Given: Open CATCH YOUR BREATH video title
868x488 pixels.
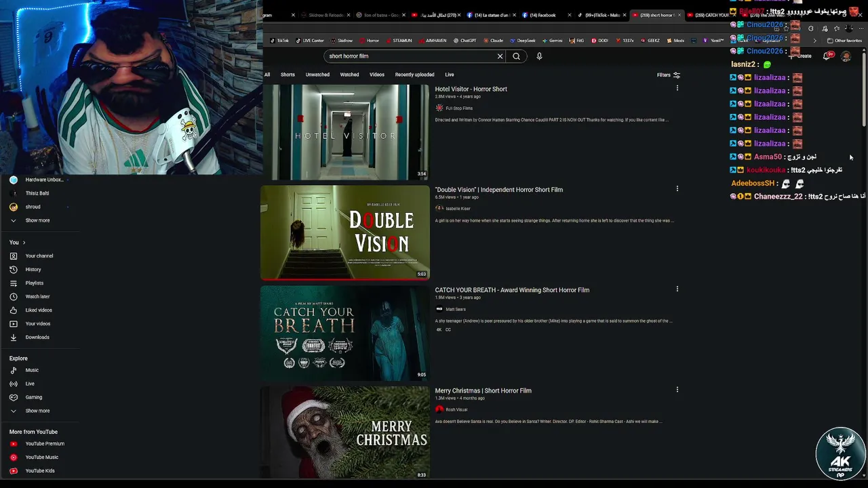Looking at the screenshot, I should 512,290.
